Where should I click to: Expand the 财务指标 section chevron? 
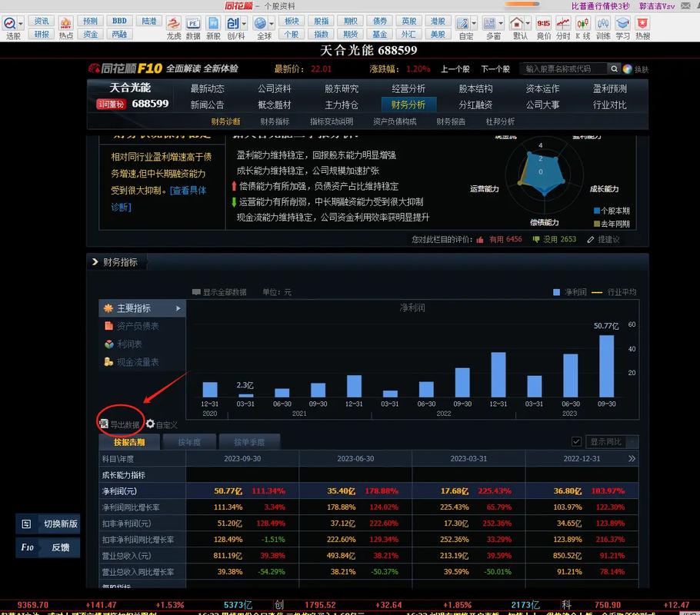click(95, 261)
